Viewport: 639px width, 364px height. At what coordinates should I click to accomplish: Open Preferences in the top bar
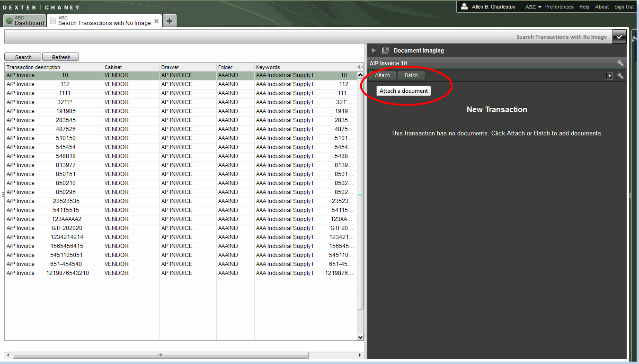(559, 7)
